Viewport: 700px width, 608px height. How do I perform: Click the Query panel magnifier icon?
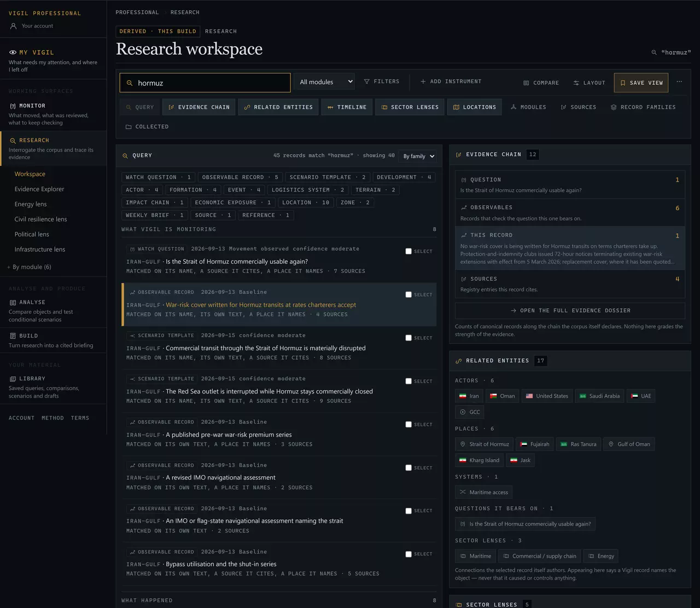pyautogui.click(x=125, y=156)
